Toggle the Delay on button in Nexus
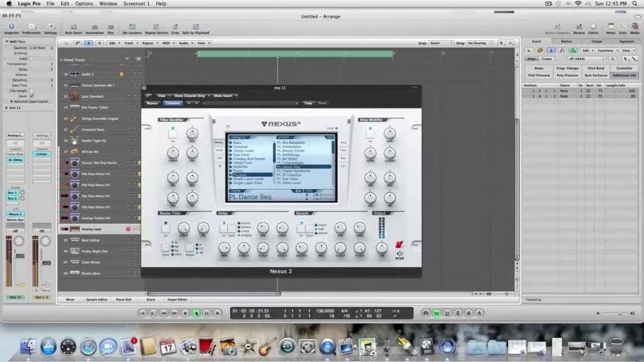 (x=224, y=229)
